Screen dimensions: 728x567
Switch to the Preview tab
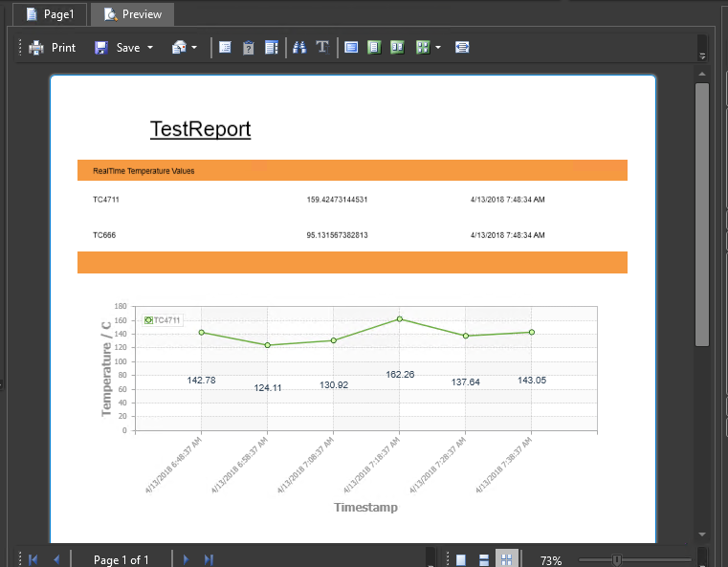tap(132, 14)
